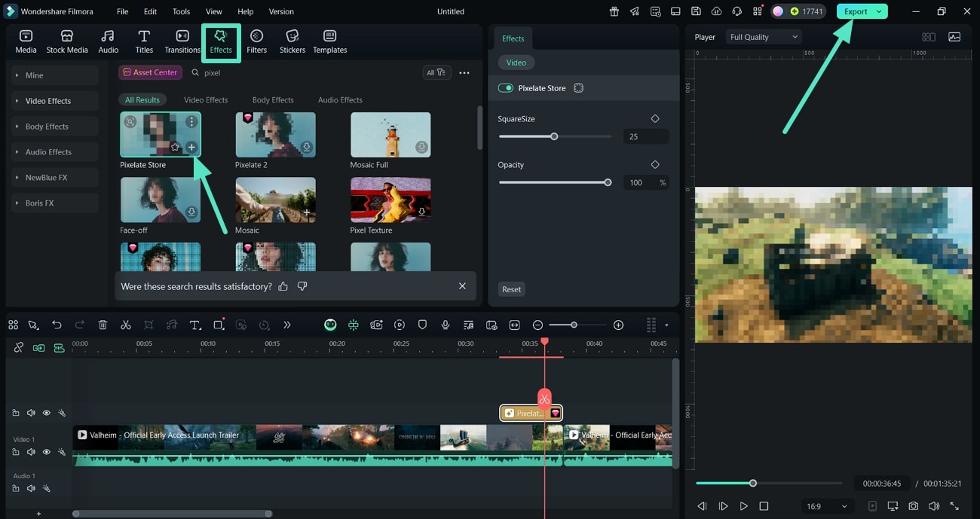Click the Reset button
This screenshot has width=980, height=519.
pos(512,289)
